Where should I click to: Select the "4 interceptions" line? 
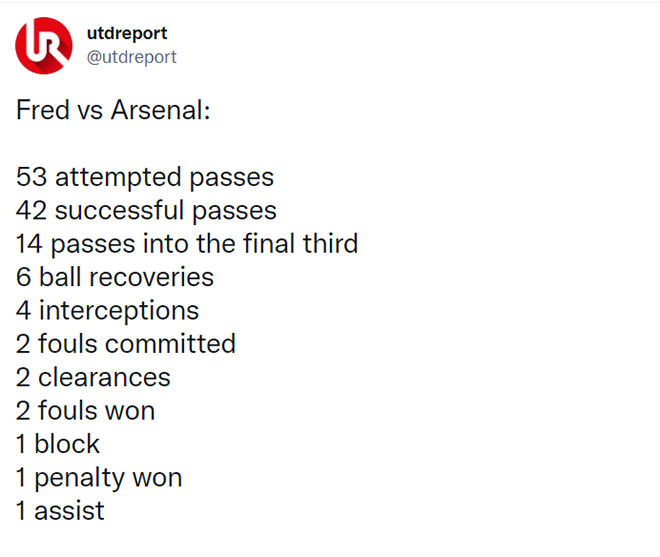107,310
